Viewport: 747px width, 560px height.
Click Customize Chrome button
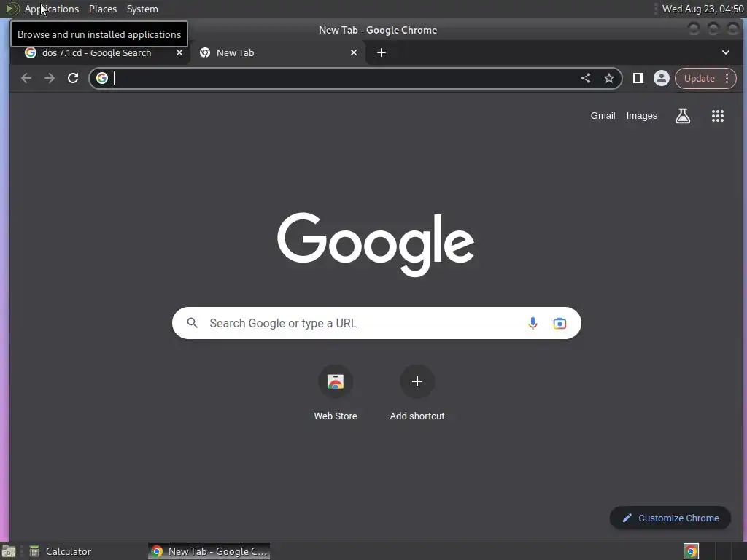tap(670, 518)
